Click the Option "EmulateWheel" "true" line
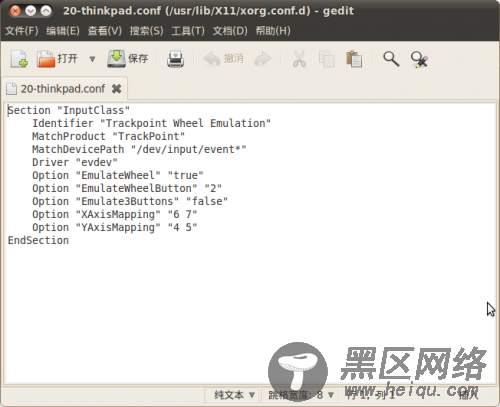The width and height of the screenshot is (500, 407). point(118,175)
